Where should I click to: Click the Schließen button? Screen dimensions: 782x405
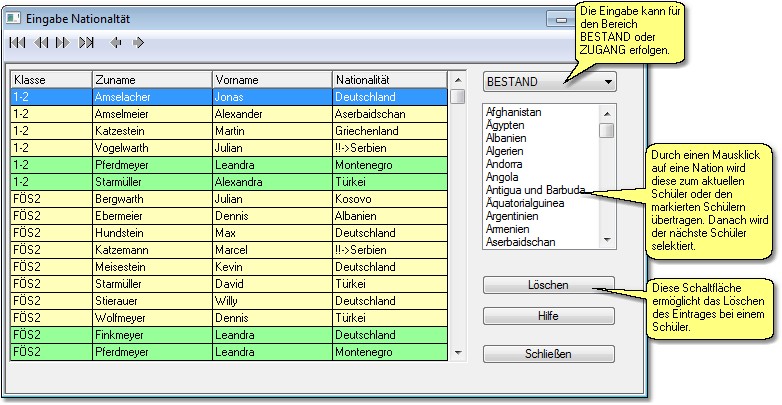[x=548, y=353]
